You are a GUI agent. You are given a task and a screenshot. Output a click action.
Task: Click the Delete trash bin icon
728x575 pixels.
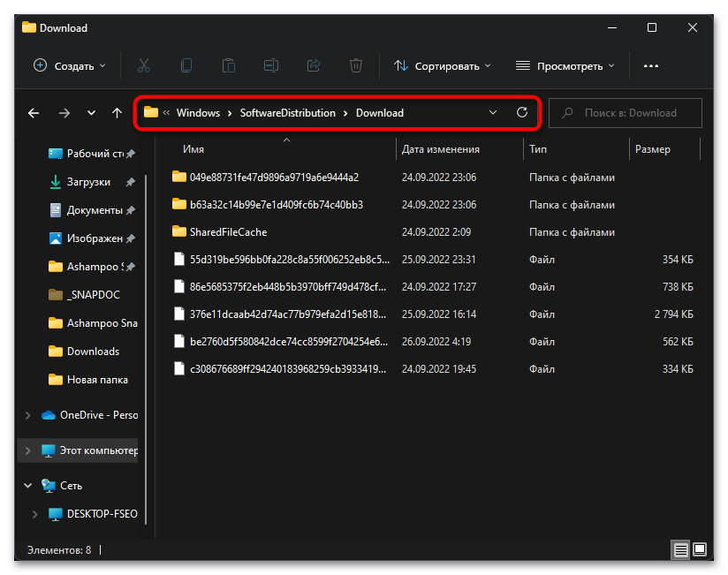[x=356, y=66]
